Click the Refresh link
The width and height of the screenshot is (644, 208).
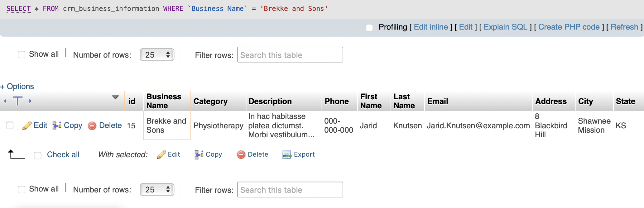(x=624, y=27)
